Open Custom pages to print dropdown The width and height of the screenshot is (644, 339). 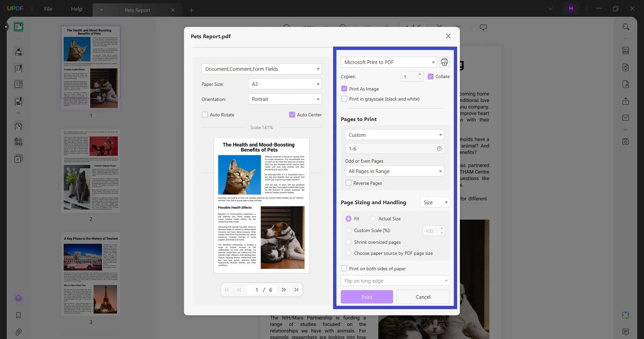click(x=394, y=135)
